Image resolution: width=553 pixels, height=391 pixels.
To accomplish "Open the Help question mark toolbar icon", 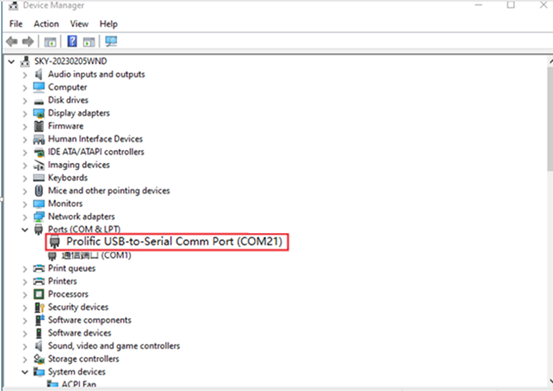I will (72, 41).
